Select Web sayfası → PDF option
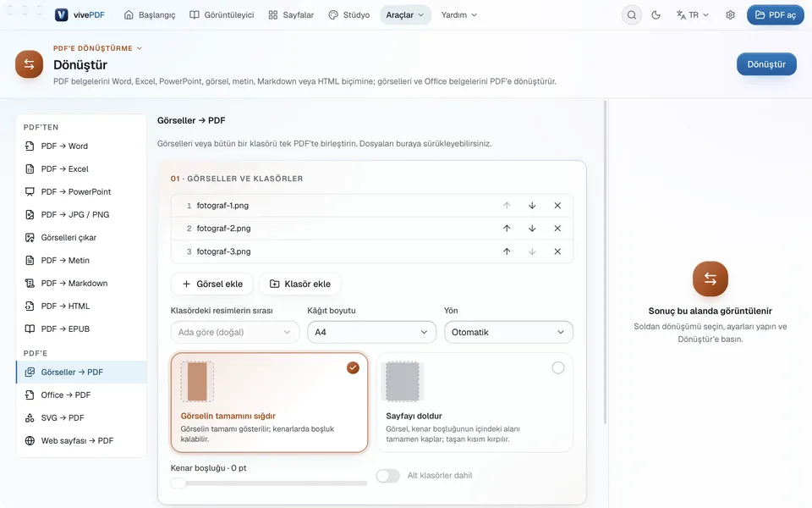The width and height of the screenshot is (812, 508). tap(81, 440)
